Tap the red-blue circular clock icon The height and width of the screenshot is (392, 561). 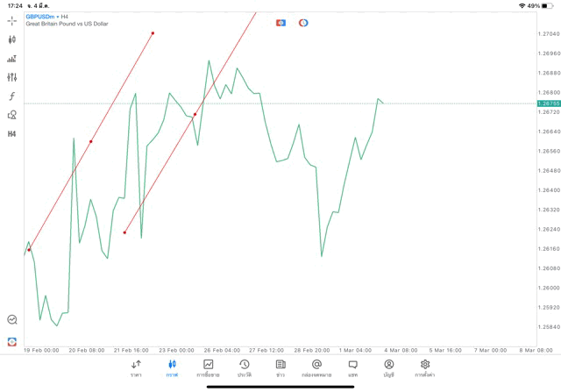click(303, 23)
